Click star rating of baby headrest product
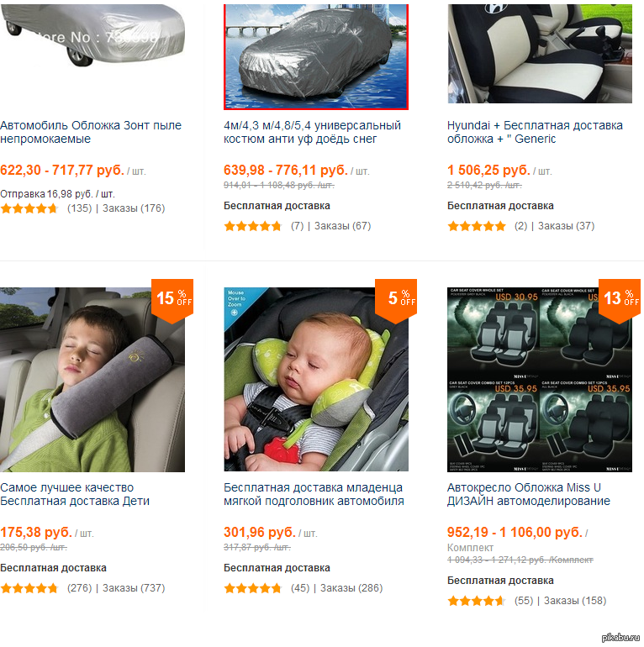The height and width of the screenshot is (647, 644). point(253,588)
